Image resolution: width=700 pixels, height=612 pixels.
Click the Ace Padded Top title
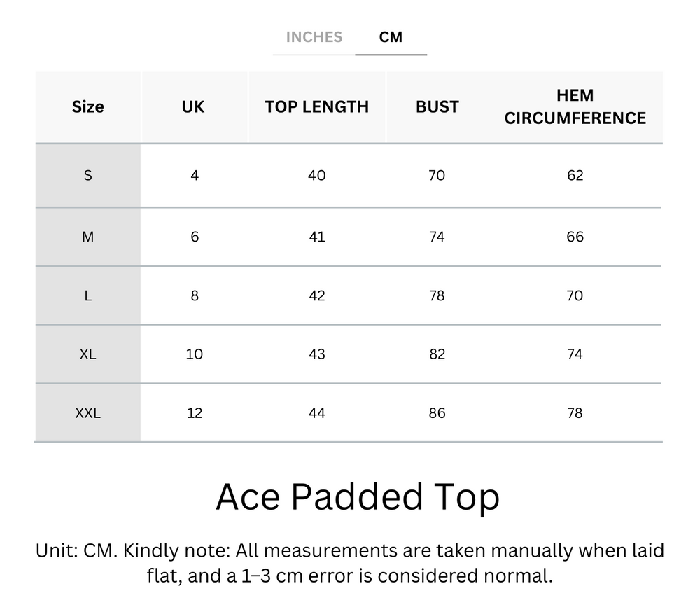pyautogui.click(x=357, y=497)
